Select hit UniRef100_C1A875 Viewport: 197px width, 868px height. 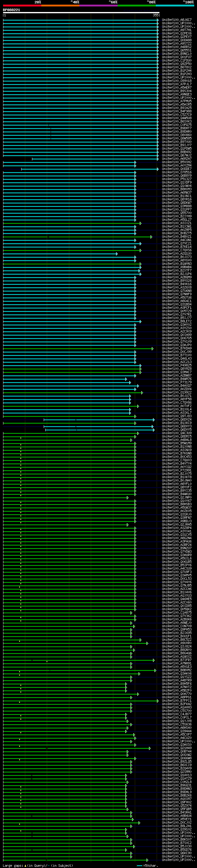pos(177,612)
